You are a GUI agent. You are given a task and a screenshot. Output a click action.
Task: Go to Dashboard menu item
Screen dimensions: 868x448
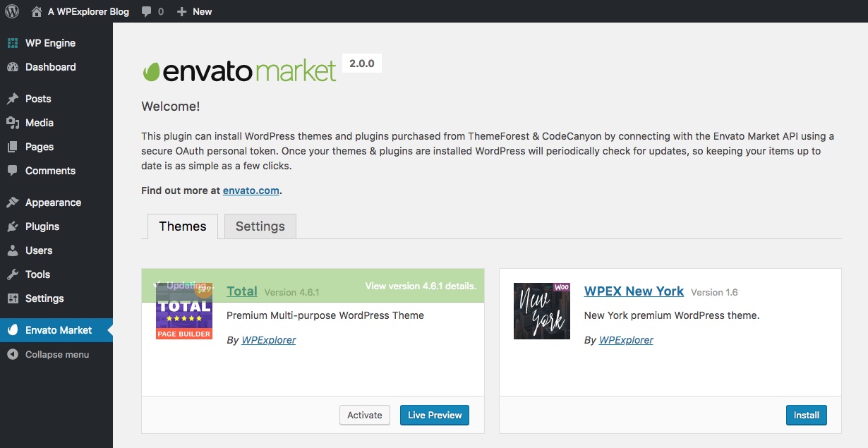[x=56, y=67]
